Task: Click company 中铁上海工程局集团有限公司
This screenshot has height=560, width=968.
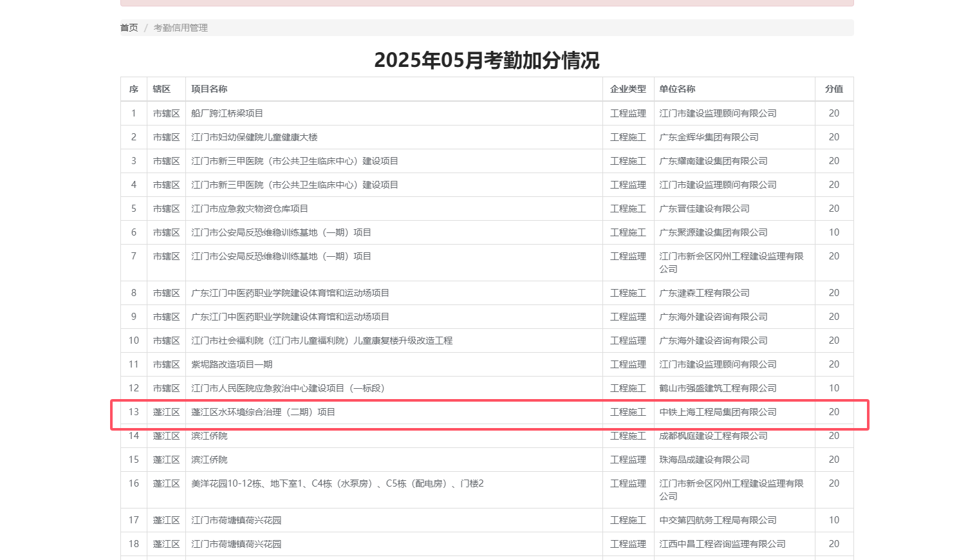Action: tap(718, 412)
